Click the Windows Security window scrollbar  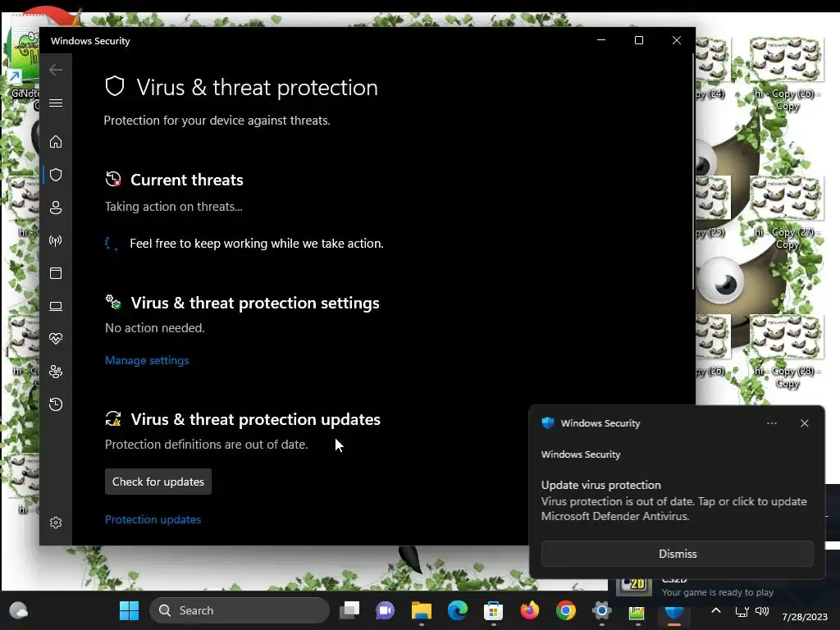pos(693,171)
